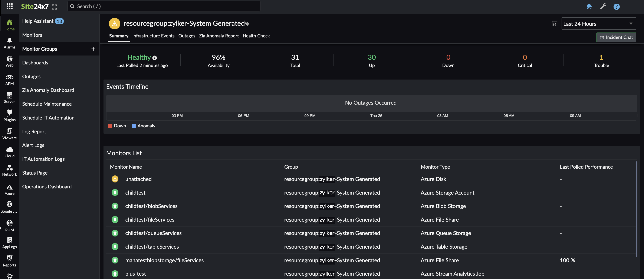Toggle the Anomaly legend blue swatch
644x279 pixels.
(134, 126)
